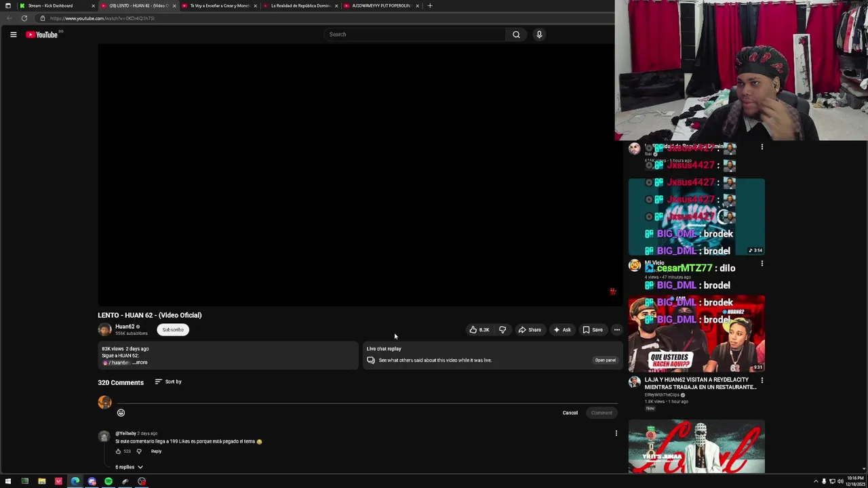Open the Huan62 channel name link
Screen dimensions: 868x488
(125, 327)
